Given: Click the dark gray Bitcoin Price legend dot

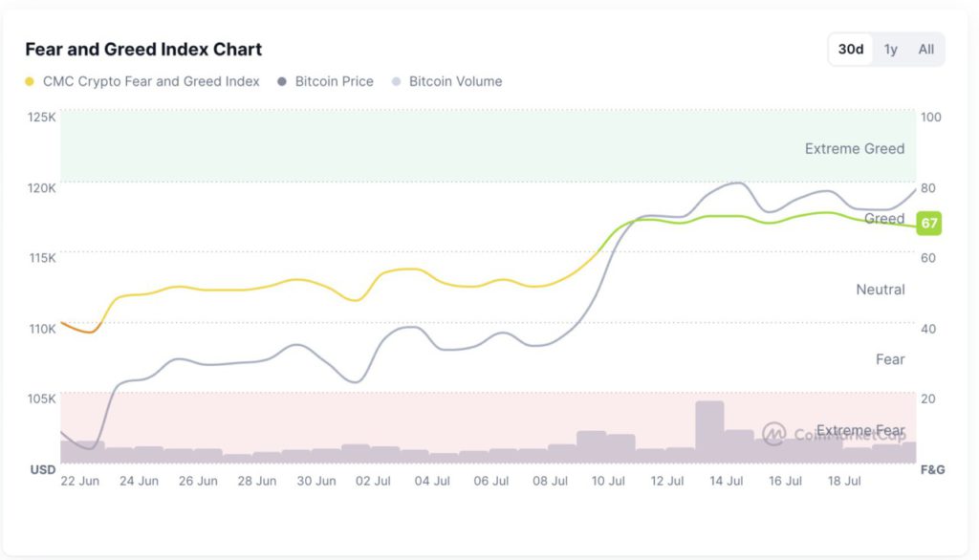Looking at the screenshot, I should click(283, 81).
